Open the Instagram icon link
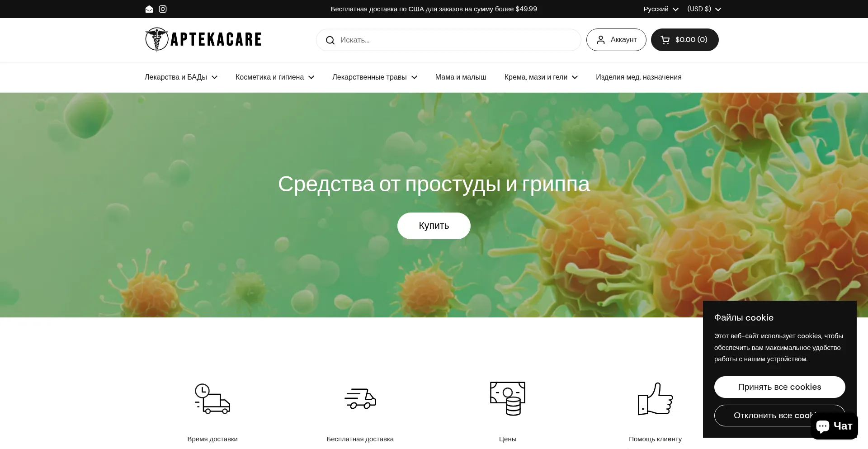The height and width of the screenshot is (449, 868). 163,9
